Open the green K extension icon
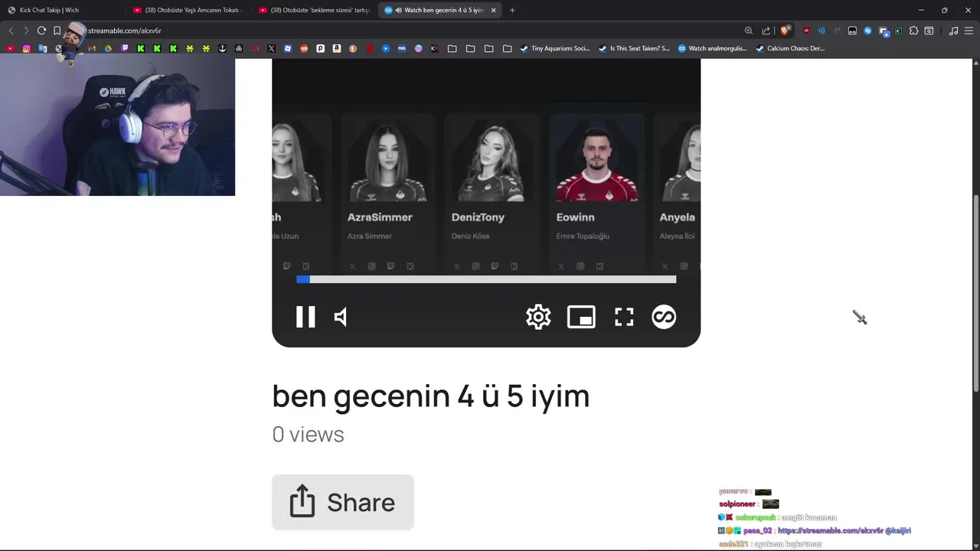The image size is (980, 551). 898,31
